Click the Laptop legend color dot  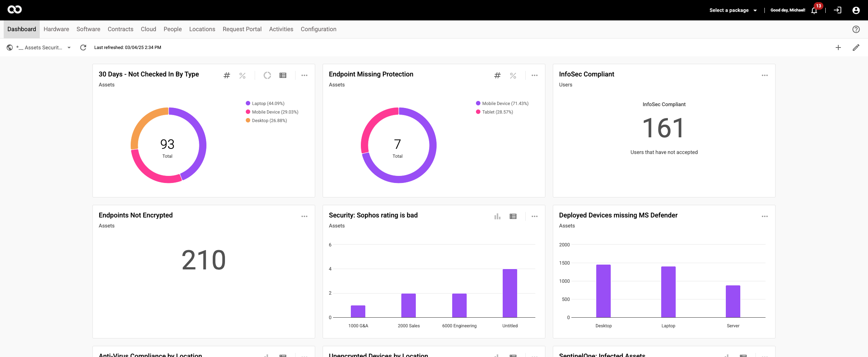248,104
